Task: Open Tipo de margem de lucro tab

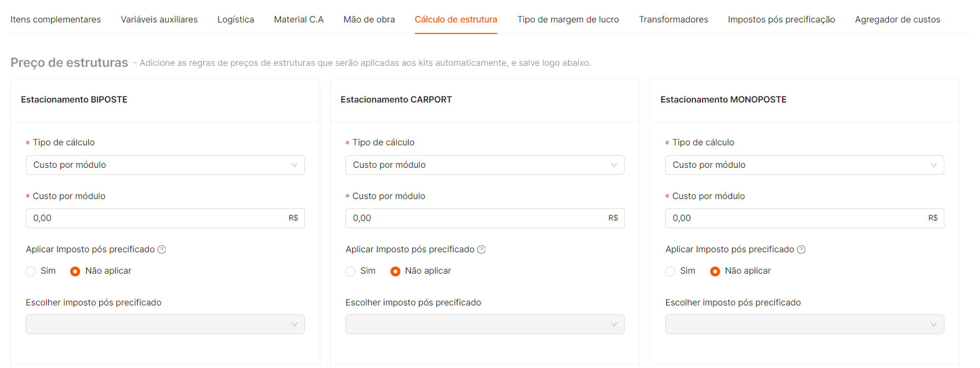Action: [568, 20]
